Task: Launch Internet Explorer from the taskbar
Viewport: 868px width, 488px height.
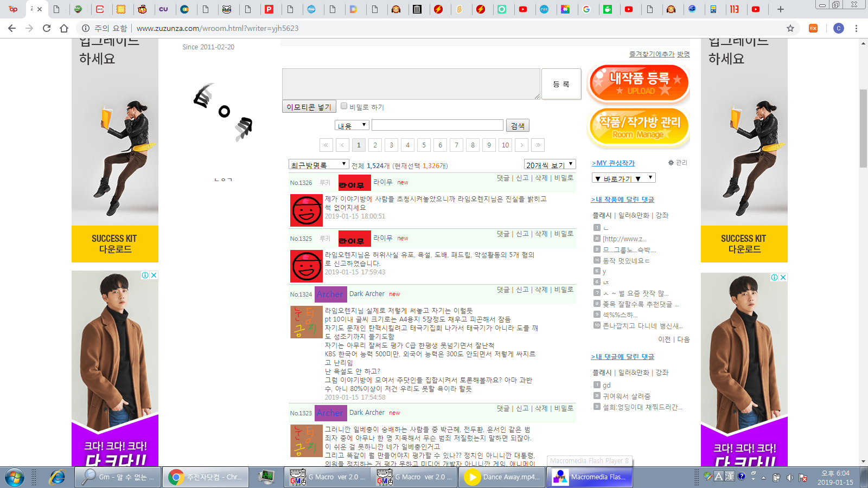Action: coord(57,477)
